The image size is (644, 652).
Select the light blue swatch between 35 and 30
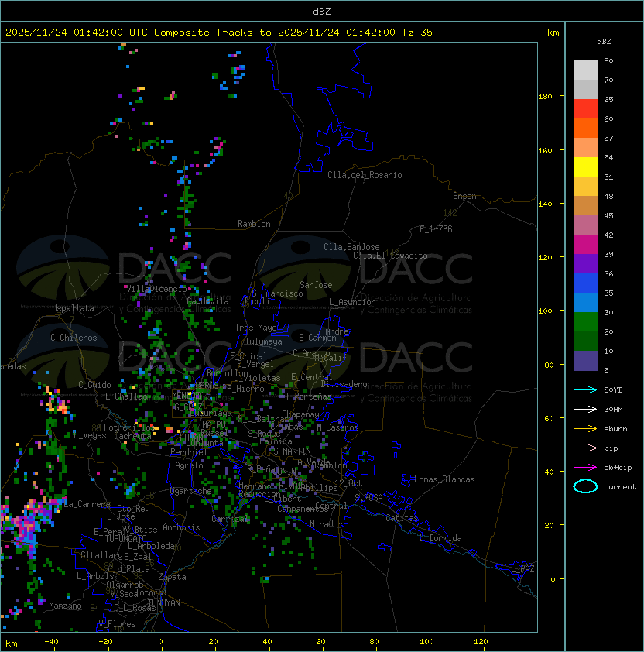[585, 302]
